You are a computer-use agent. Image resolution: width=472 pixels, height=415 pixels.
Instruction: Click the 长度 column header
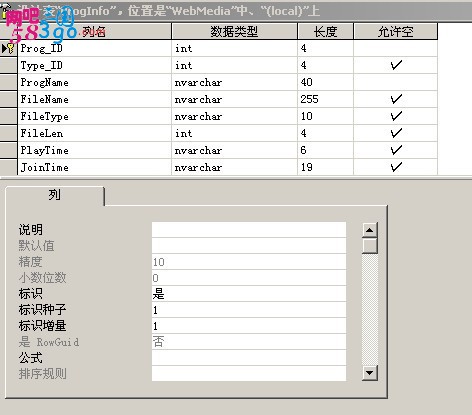tap(325, 32)
